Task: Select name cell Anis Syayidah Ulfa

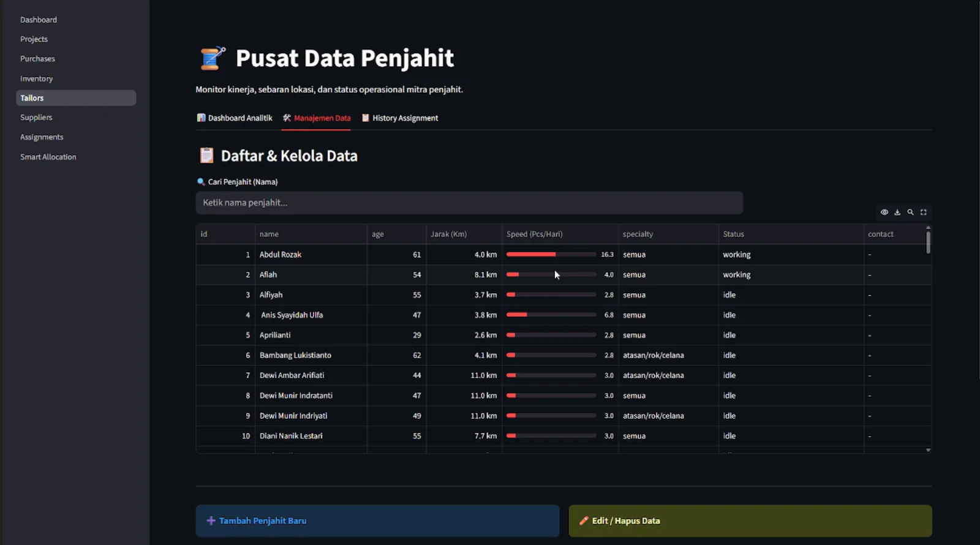Action: [x=311, y=315]
